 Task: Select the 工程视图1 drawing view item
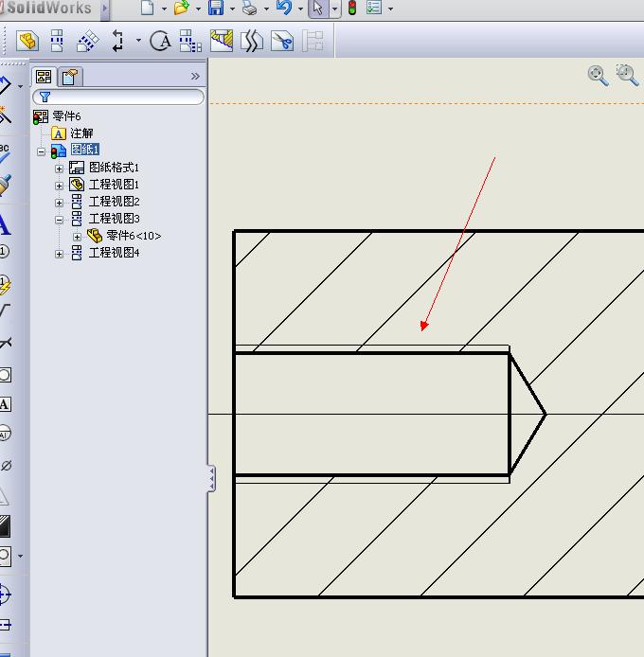tap(114, 185)
